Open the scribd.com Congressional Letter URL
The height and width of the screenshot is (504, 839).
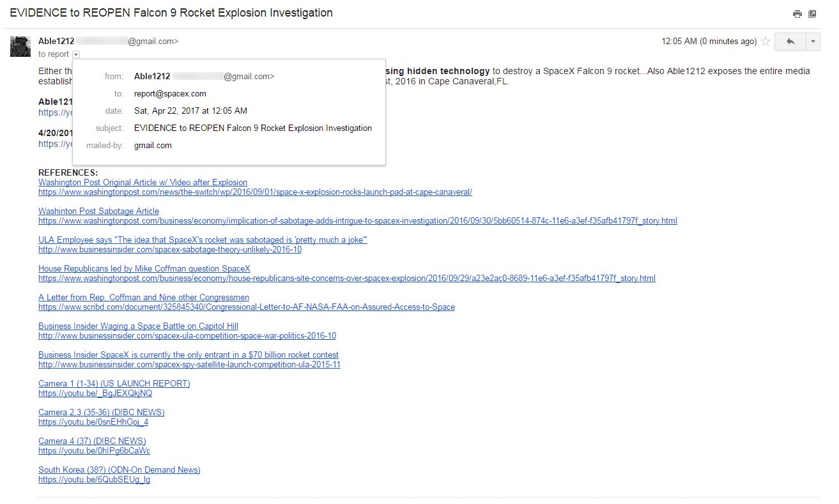247,307
